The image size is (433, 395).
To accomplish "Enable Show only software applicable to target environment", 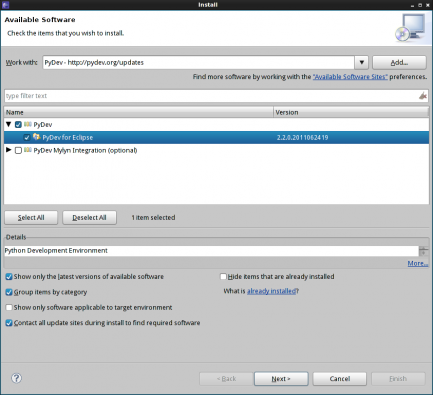I will click(9, 307).
